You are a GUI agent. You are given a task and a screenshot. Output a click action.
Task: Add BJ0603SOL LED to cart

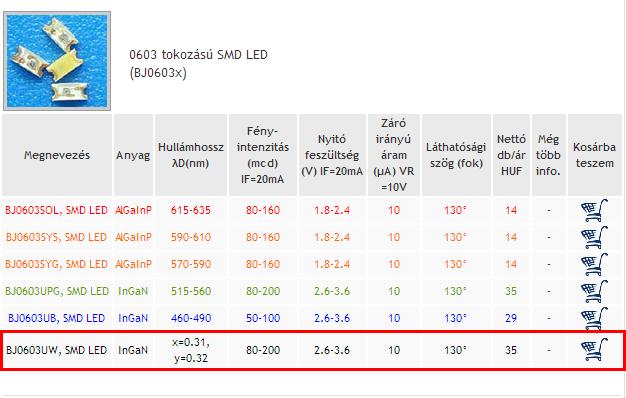pos(594,210)
